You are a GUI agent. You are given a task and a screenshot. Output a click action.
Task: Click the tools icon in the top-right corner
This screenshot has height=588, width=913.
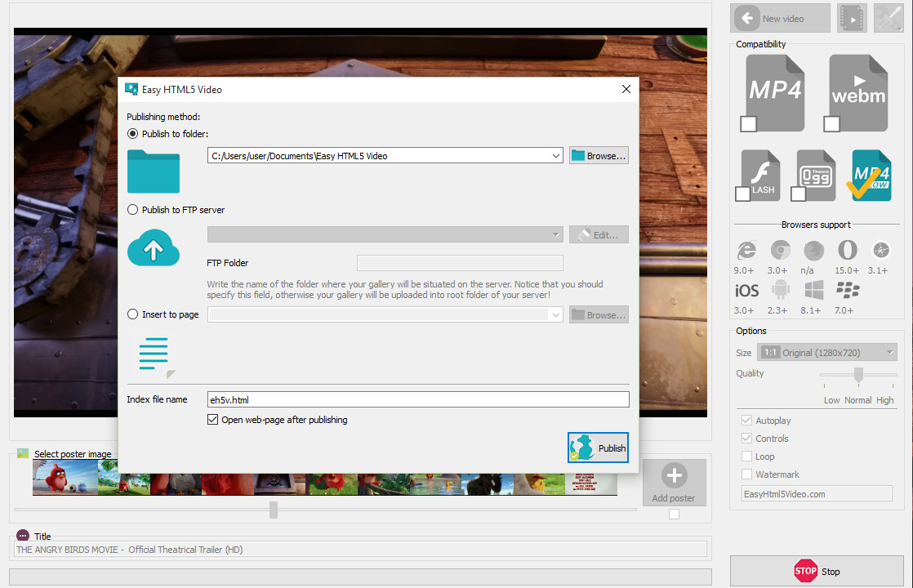pos(888,17)
